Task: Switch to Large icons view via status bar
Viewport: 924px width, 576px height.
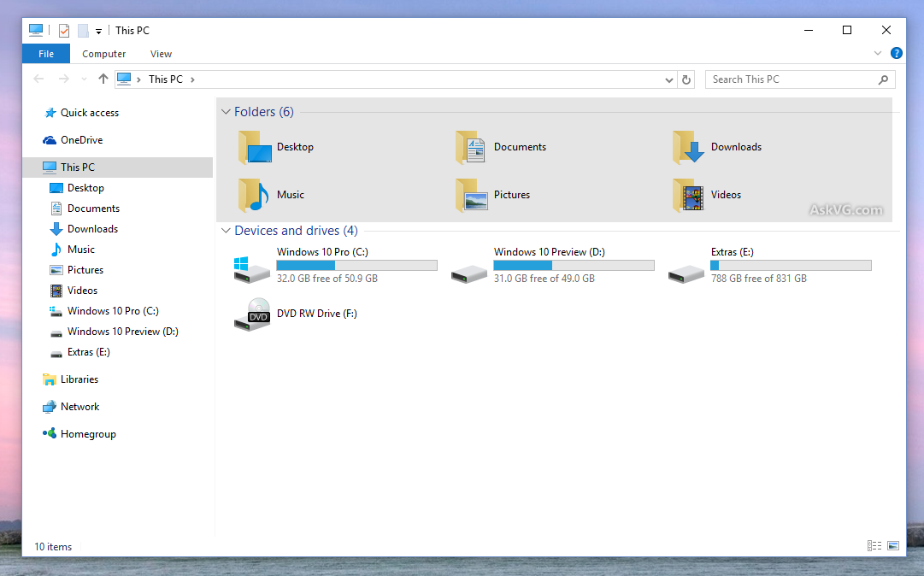Action: (893, 546)
